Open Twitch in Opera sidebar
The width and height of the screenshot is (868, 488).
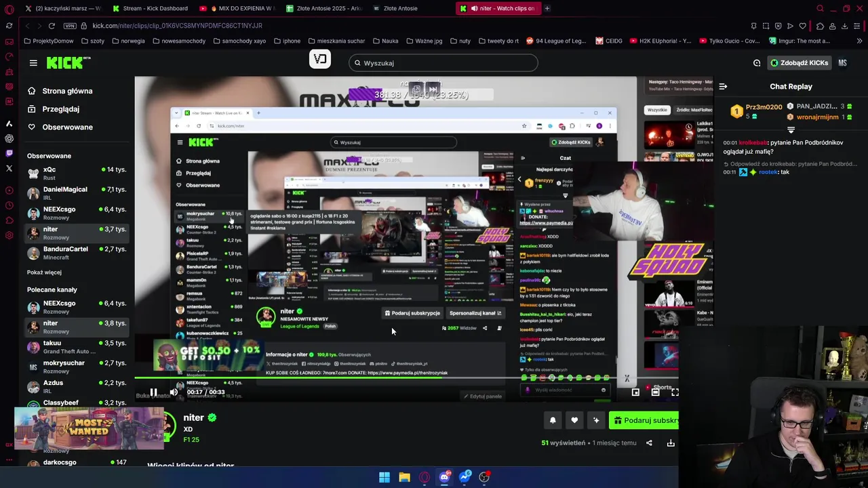(9, 153)
